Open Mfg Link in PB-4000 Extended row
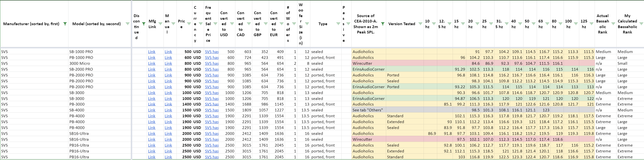Viewport: 644px width, 160px height. coord(152,122)
